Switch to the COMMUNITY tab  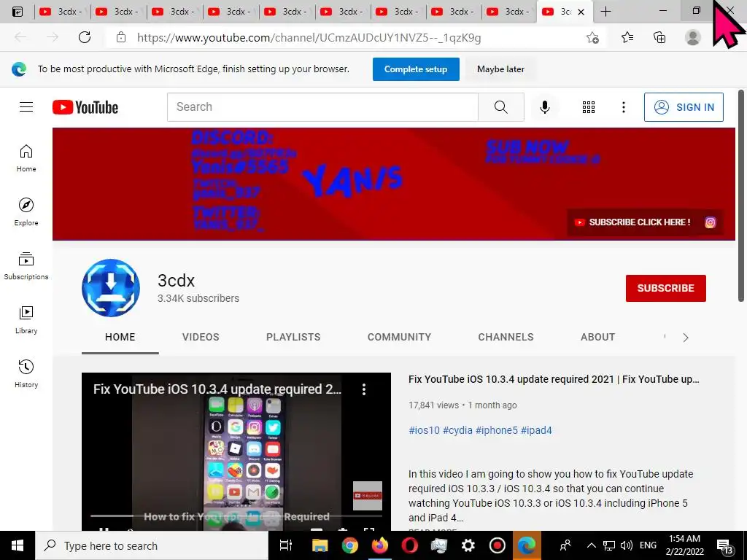(x=399, y=337)
